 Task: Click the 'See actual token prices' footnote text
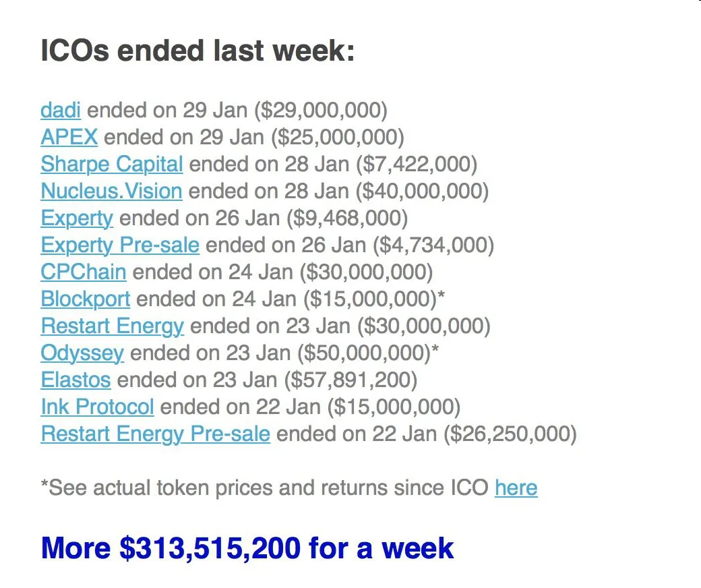point(264,488)
